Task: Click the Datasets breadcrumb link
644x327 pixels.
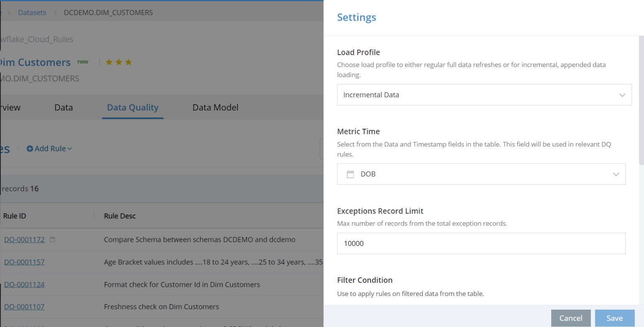Action: pos(32,12)
